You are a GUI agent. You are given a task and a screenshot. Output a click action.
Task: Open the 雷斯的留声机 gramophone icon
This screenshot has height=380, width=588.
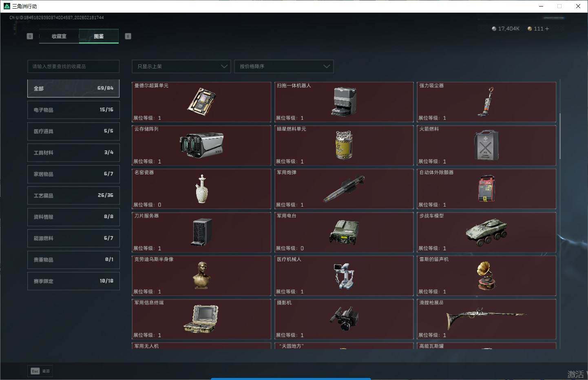(x=486, y=276)
